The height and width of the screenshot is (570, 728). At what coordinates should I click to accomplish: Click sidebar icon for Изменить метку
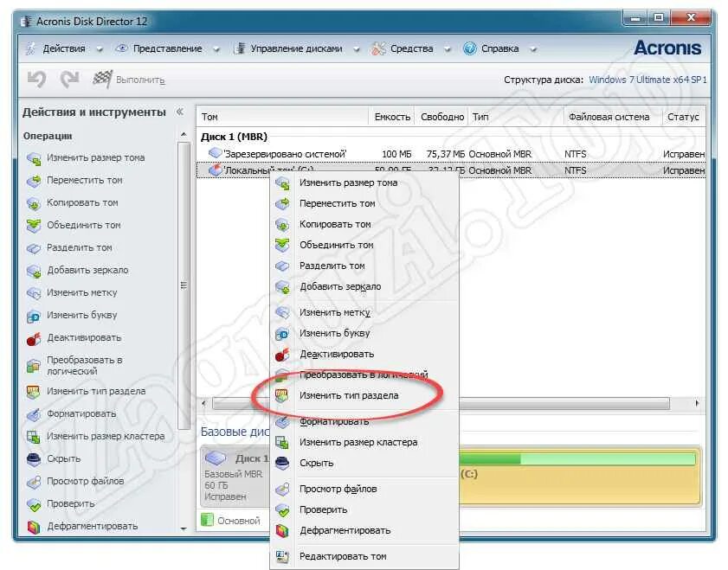pos(34,293)
